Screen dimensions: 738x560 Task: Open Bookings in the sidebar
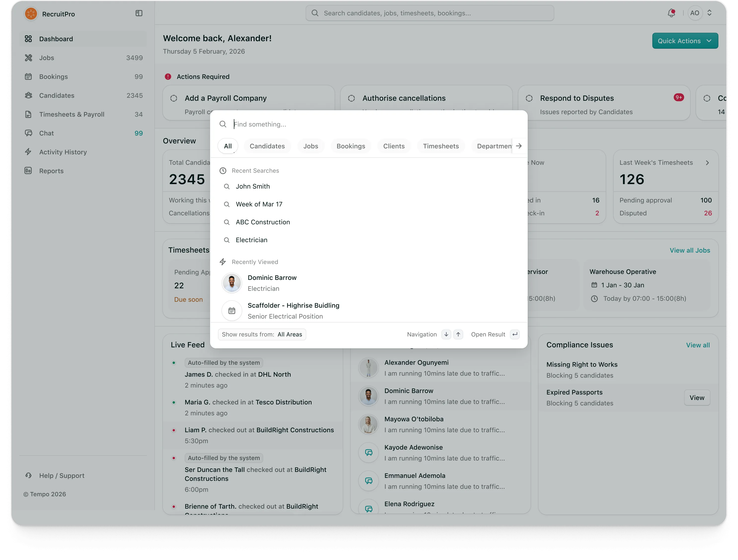83,77
